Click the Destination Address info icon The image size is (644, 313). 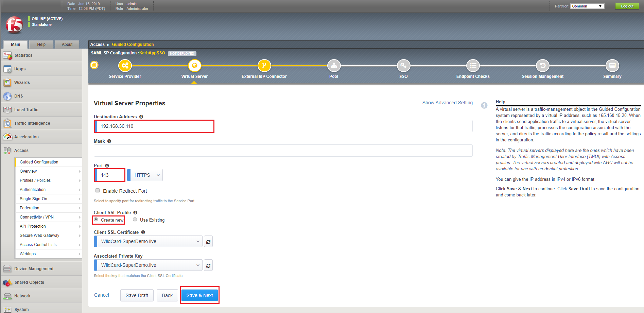coord(141,117)
